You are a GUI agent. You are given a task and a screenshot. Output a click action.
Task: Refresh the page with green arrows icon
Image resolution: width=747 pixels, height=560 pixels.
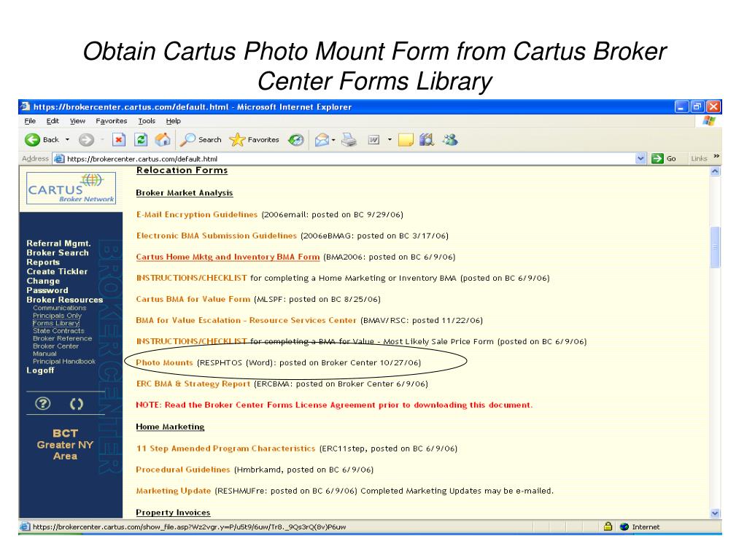point(141,139)
